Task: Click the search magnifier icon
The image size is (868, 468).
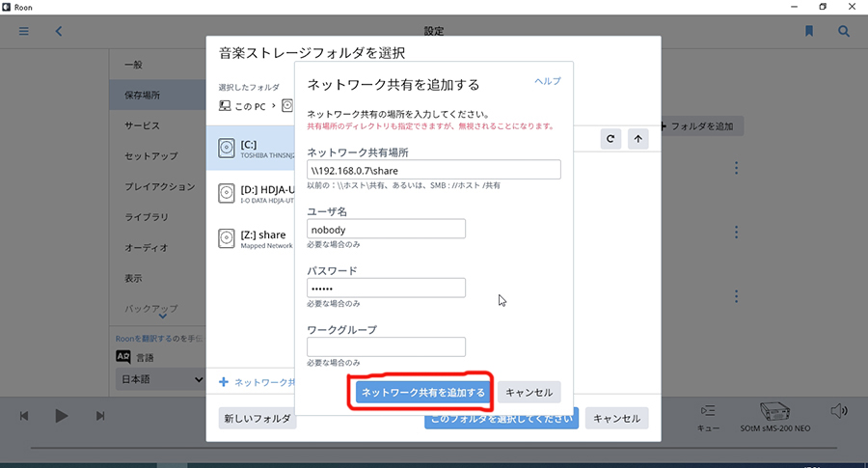Action: pyautogui.click(x=844, y=31)
